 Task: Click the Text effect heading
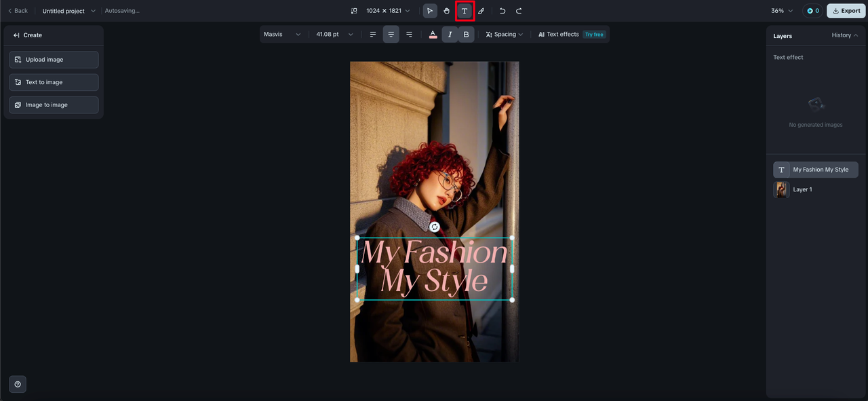click(788, 58)
